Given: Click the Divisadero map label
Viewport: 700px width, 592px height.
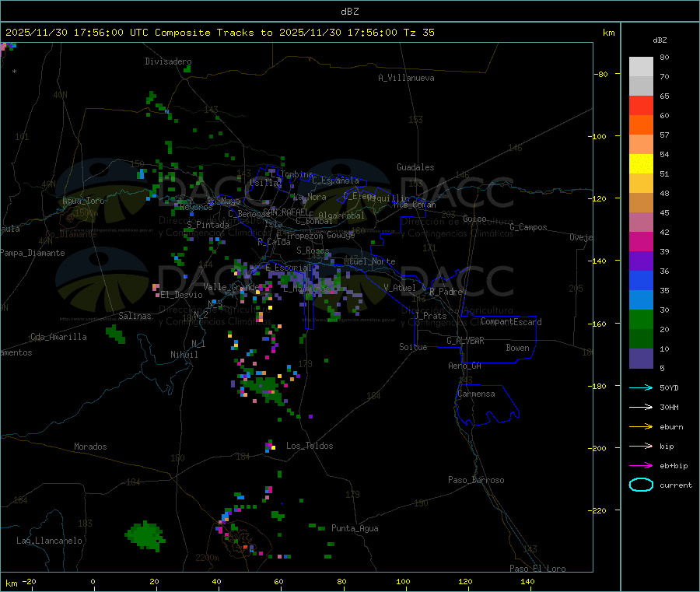Looking at the screenshot, I should [x=168, y=61].
